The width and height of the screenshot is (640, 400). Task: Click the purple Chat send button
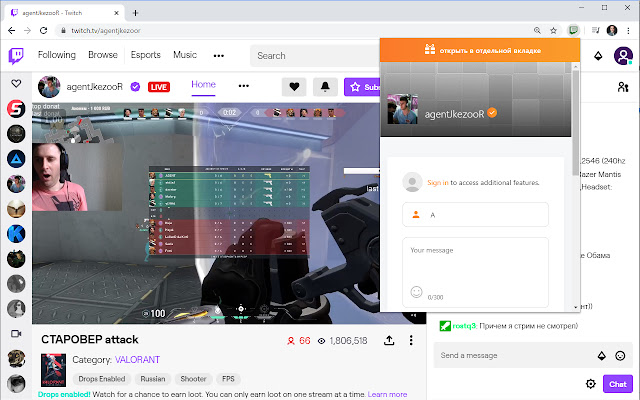pyautogui.click(x=618, y=384)
